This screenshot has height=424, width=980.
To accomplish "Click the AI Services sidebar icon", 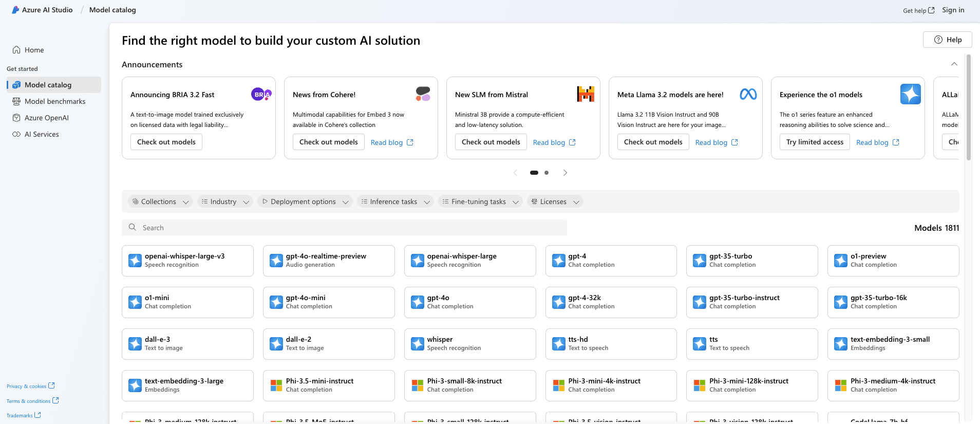I will 16,134.
